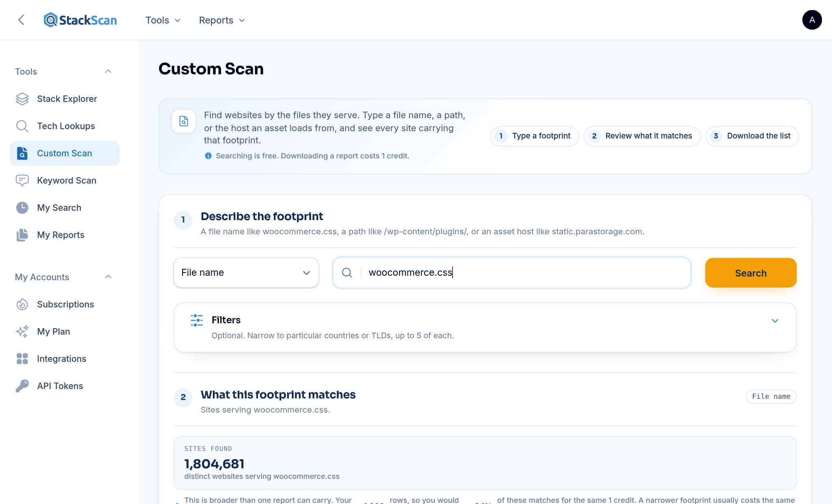Click the My Plan sparkle icon
The height and width of the screenshot is (504, 832).
pyautogui.click(x=22, y=331)
